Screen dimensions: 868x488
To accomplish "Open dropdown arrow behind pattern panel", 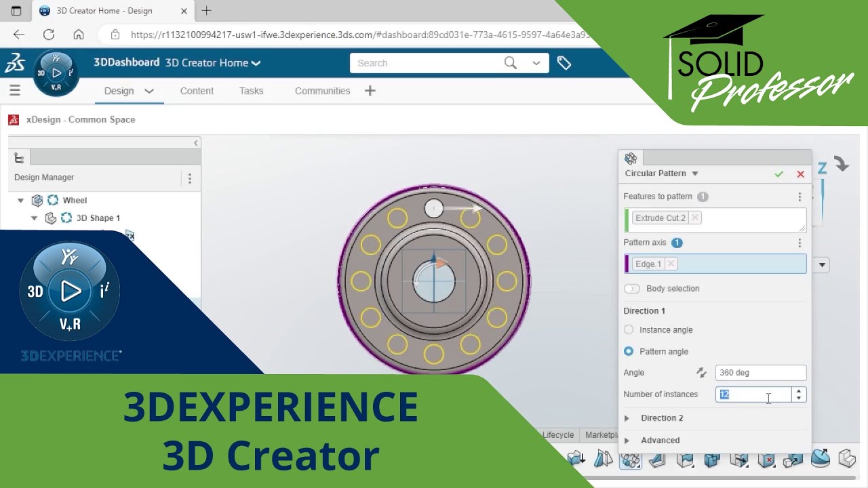I will click(x=822, y=265).
